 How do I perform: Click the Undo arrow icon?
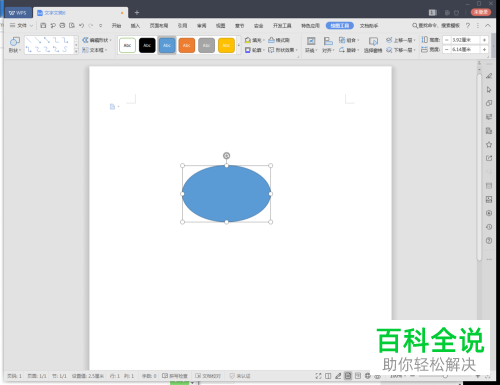[81, 25]
